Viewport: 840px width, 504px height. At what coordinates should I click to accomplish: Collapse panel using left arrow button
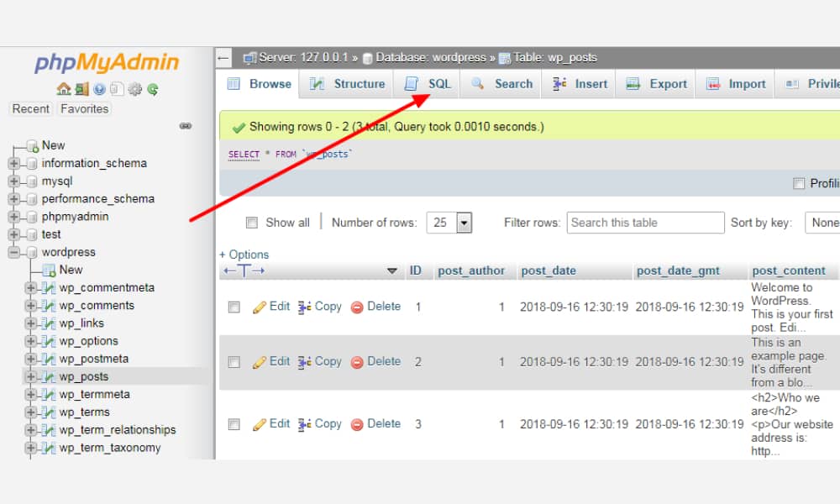(x=224, y=57)
